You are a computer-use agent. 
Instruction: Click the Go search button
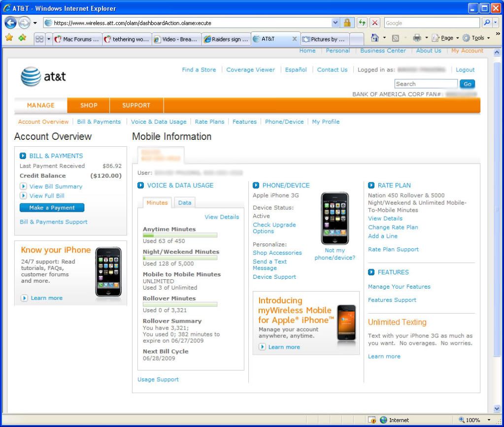[x=467, y=84]
